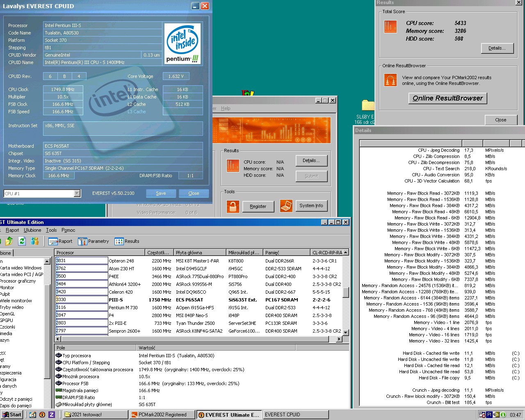Screen dimensions: 525x420
Task: Select the PIII-S 1750 MHz benchmark row
Action: pyautogui.click(x=199, y=300)
